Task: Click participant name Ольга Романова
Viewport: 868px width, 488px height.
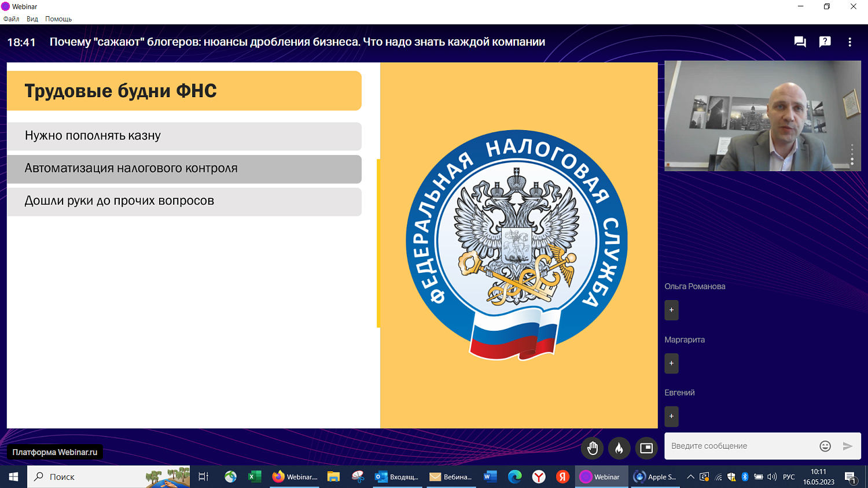Action: tap(694, 286)
